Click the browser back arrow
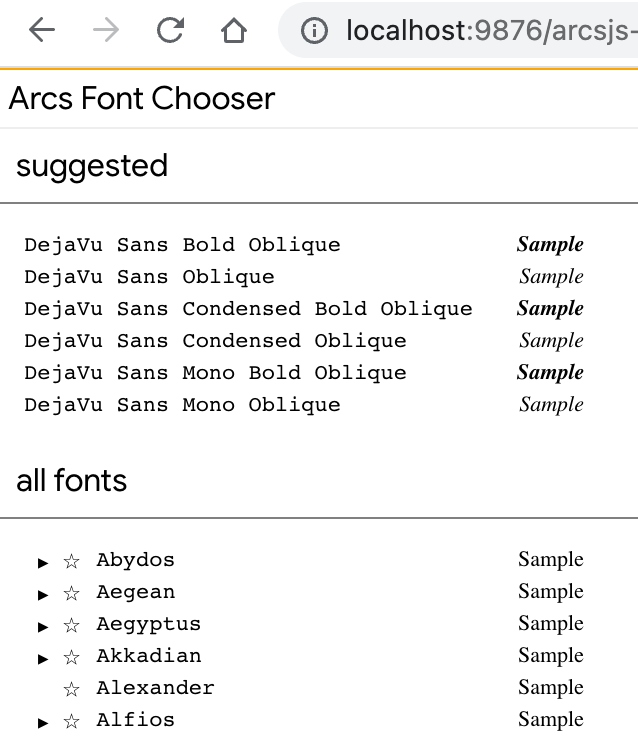The image size is (638, 742). (42, 31)
